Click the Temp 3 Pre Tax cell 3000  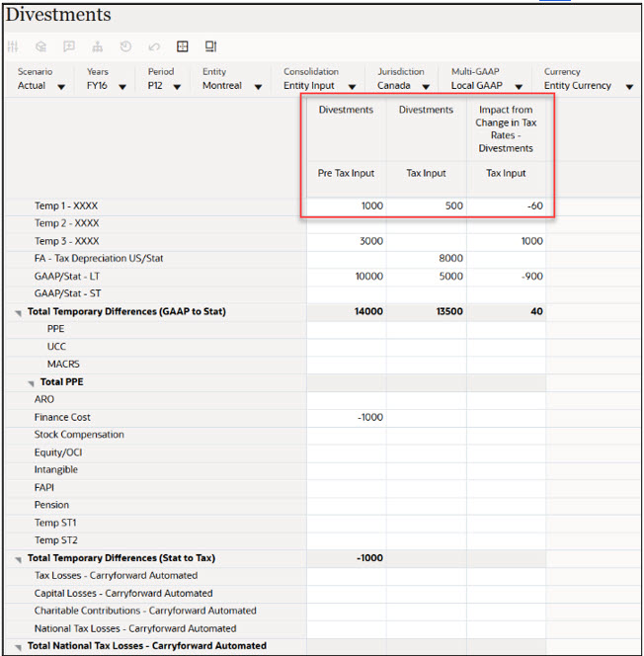click(x=347, y=241)
